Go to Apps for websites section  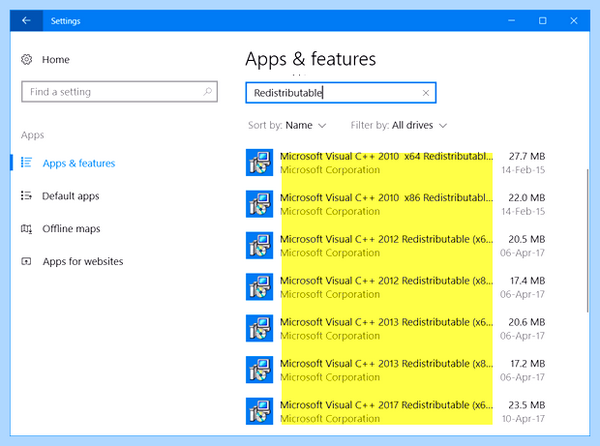(83, 262)
